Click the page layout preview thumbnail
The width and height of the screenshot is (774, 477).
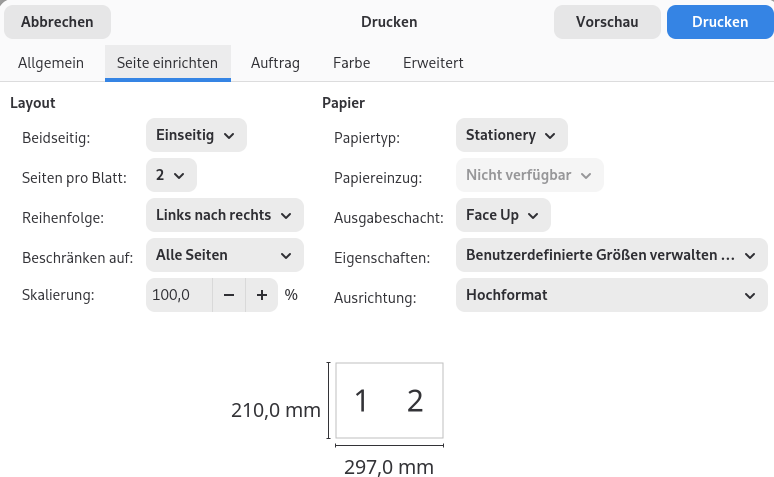coord(389,401)
